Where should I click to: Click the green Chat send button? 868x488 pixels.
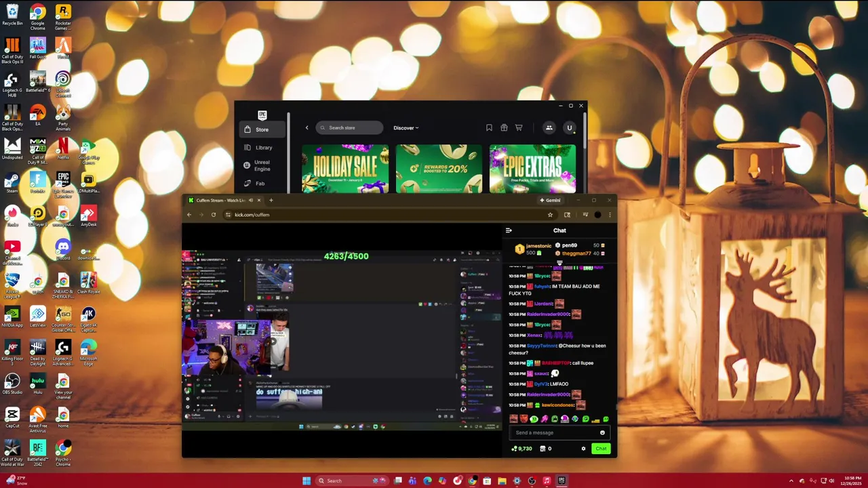601,449
